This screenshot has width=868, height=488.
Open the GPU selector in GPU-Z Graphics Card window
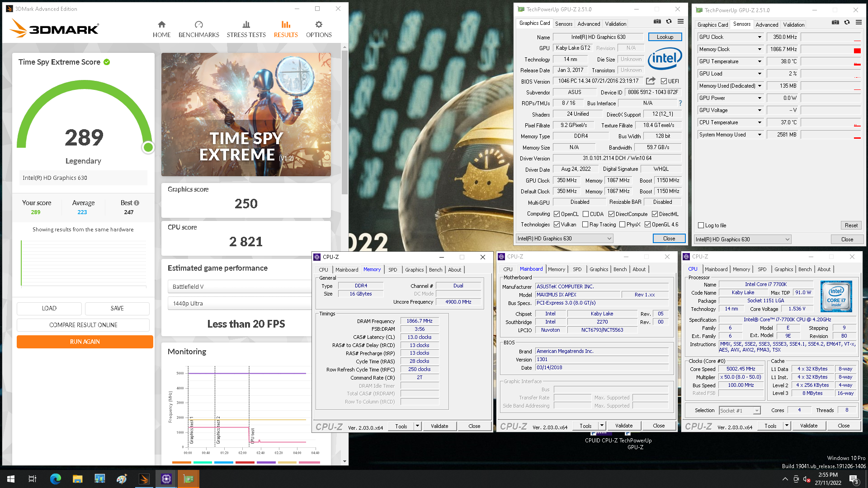pos(564,239)
